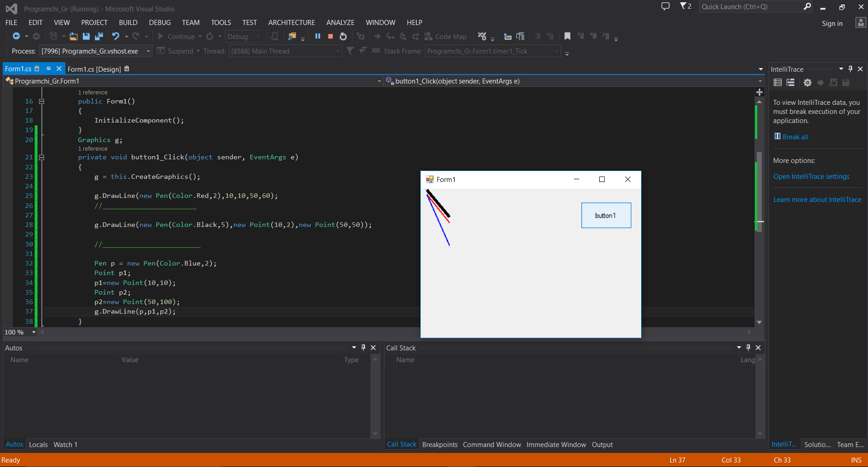Open the Programchi_Gr.Form1 class navigation dropdown
The height and width of the screenshot is (467, 868).
coord(379,81)
